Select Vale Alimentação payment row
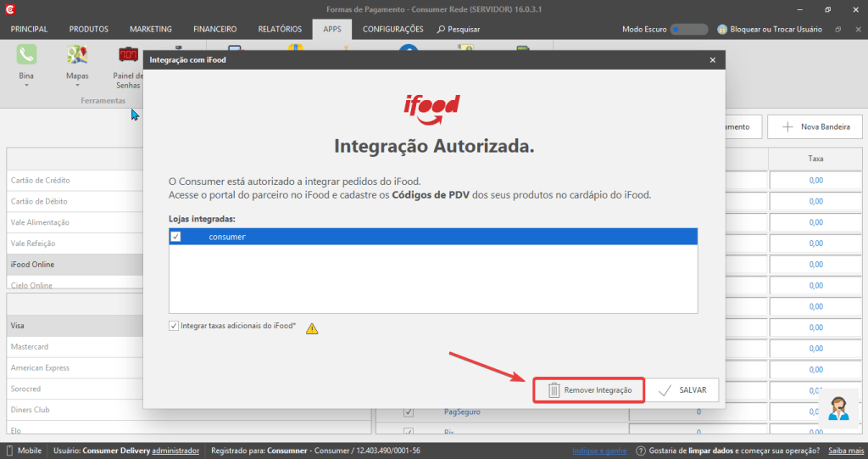The image size is (868, 459). click(x=75, y=222)
